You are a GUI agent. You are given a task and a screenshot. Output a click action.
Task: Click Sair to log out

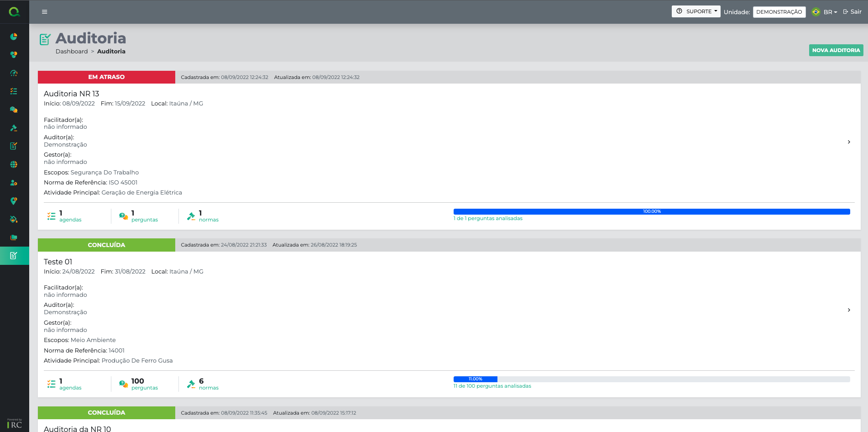(x=852, y=12)
